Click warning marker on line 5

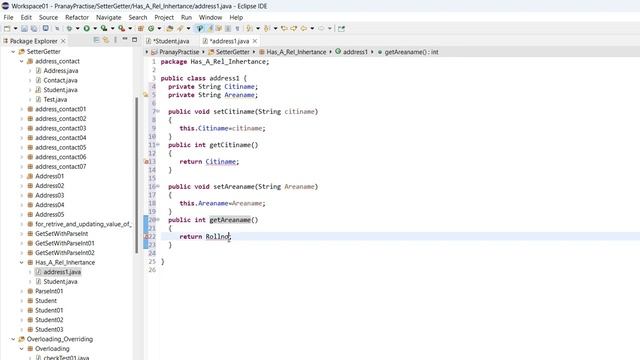pyautogui.click(x=146, y=95)
